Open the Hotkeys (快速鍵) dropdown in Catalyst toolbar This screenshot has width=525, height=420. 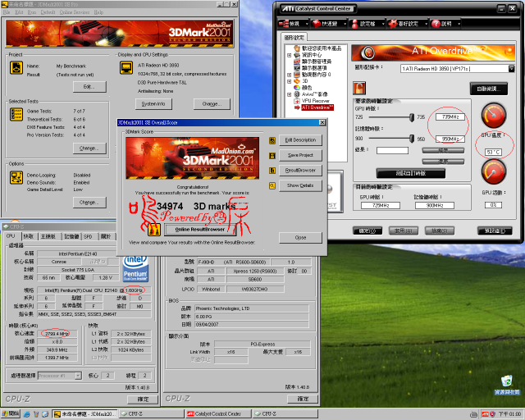click(329, 24)
